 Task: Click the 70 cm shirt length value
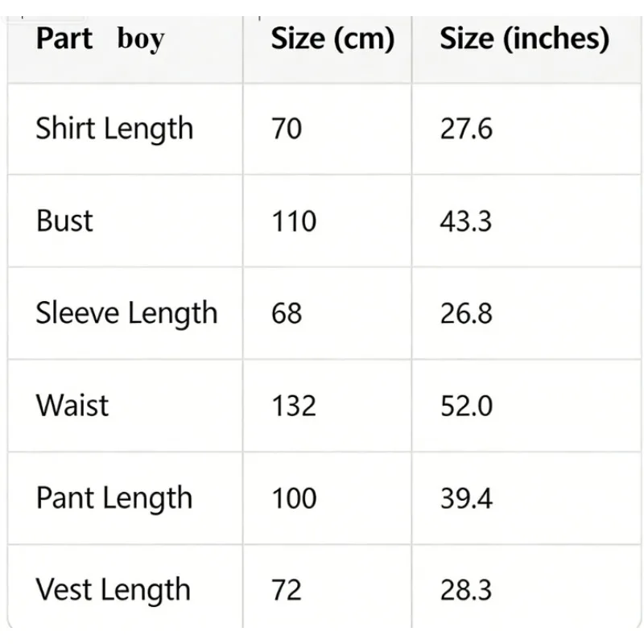[x=287, y=129]
